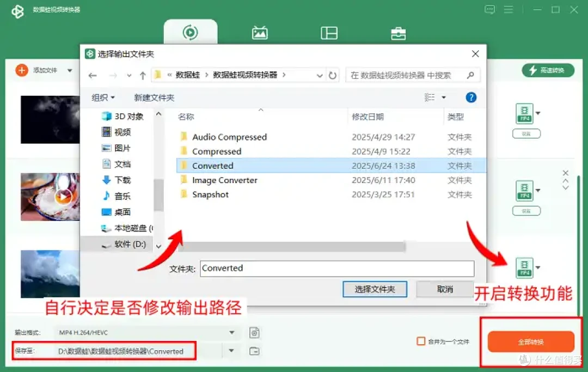Go back in folder dialog
The height and width of the screenshot is (372, 588).
[93, 75]
